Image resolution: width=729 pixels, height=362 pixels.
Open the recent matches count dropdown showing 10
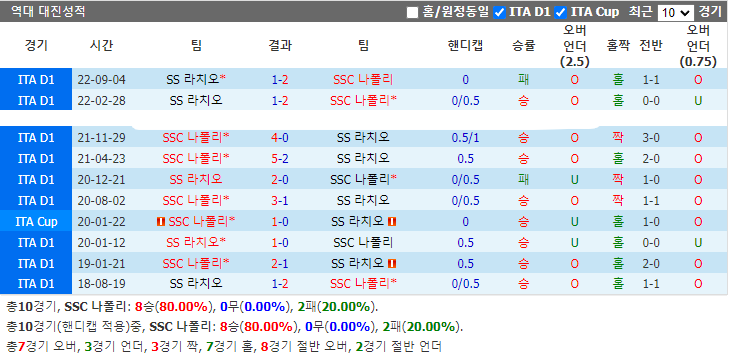(675, 13)
